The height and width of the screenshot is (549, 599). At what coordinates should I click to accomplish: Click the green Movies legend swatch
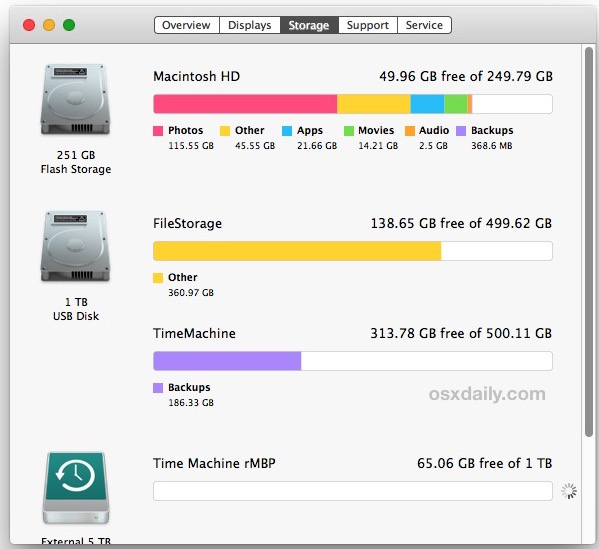coord(349,131)
